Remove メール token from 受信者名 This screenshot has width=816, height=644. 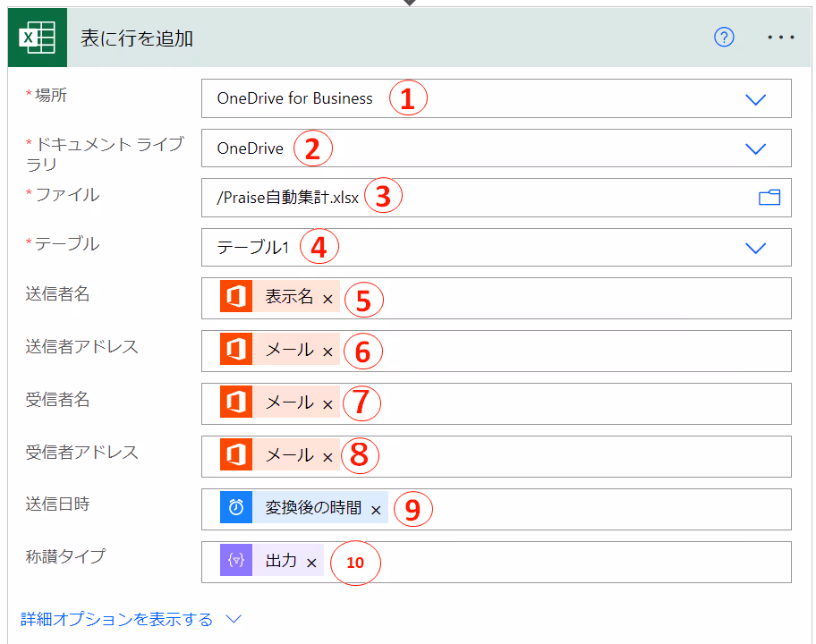(327, 404)
